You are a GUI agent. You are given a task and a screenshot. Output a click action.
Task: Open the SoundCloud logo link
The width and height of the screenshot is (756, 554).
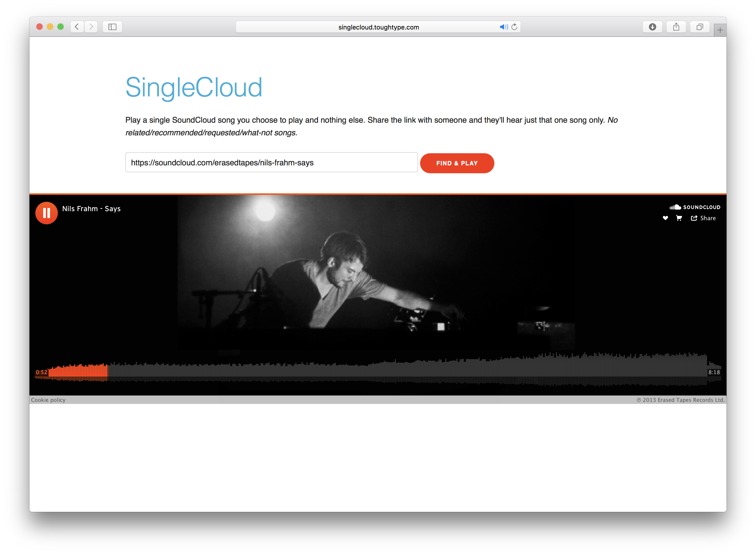[x=695, y=207]
